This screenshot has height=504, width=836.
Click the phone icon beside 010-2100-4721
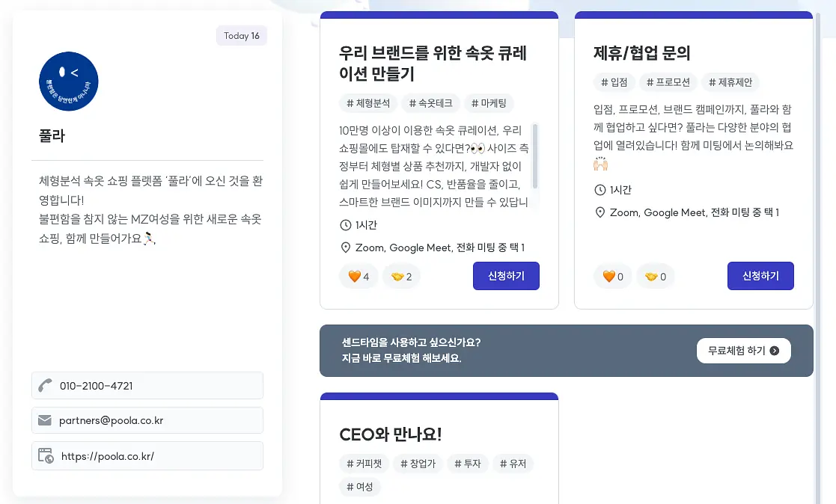pyautogui.click(x=46, y=385)
